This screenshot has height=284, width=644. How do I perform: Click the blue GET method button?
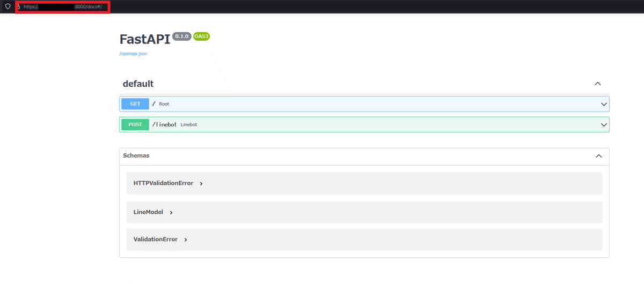135,104
